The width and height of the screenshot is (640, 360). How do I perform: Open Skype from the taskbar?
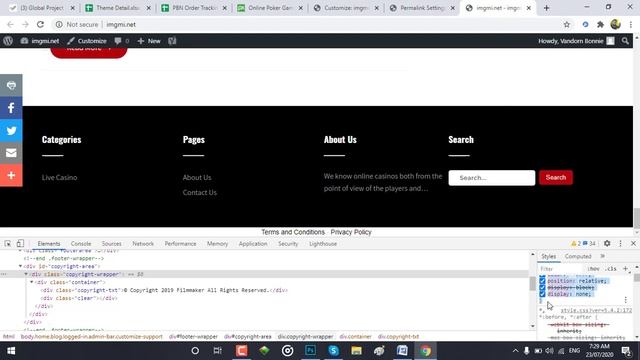[333, 351]
